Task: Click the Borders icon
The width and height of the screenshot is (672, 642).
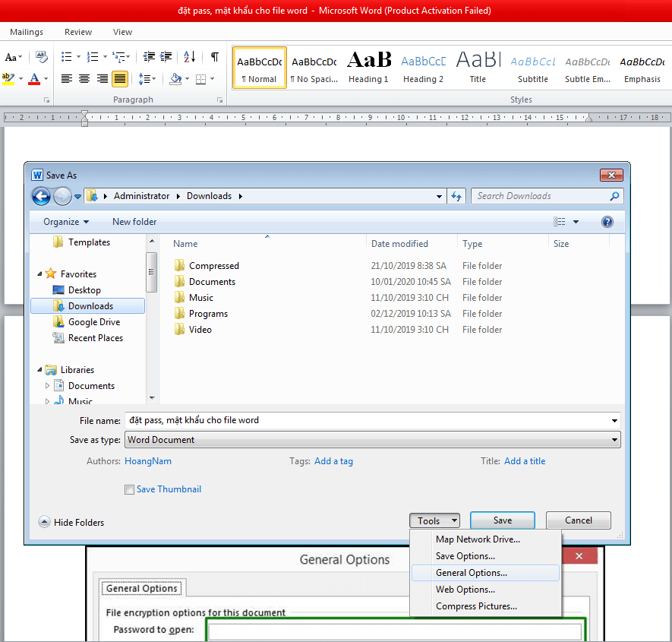Action: [200, 78]
